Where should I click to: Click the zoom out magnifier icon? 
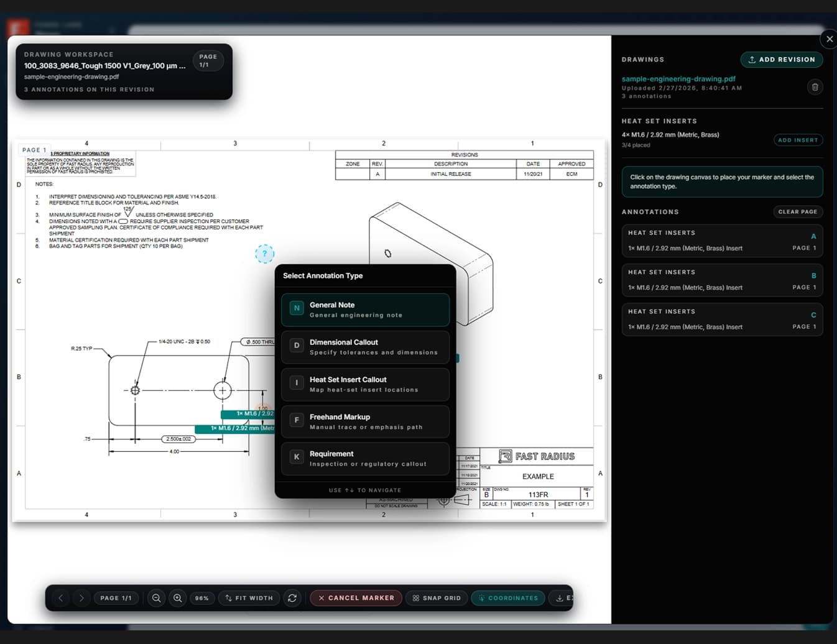(156, 597)
